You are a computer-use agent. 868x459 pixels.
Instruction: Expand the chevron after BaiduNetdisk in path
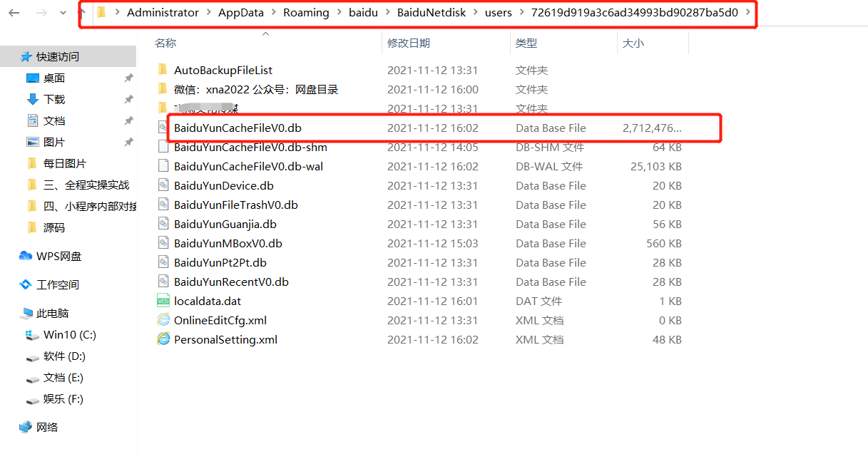475,13
